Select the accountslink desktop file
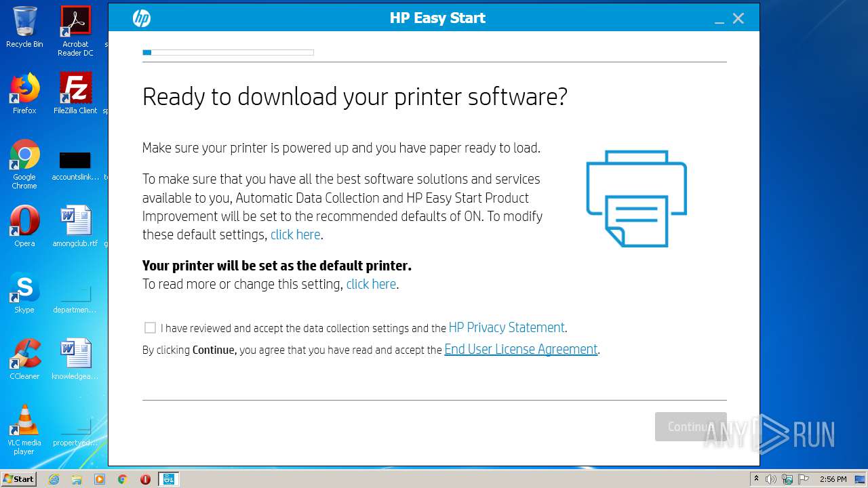 (x=75, y=167)
